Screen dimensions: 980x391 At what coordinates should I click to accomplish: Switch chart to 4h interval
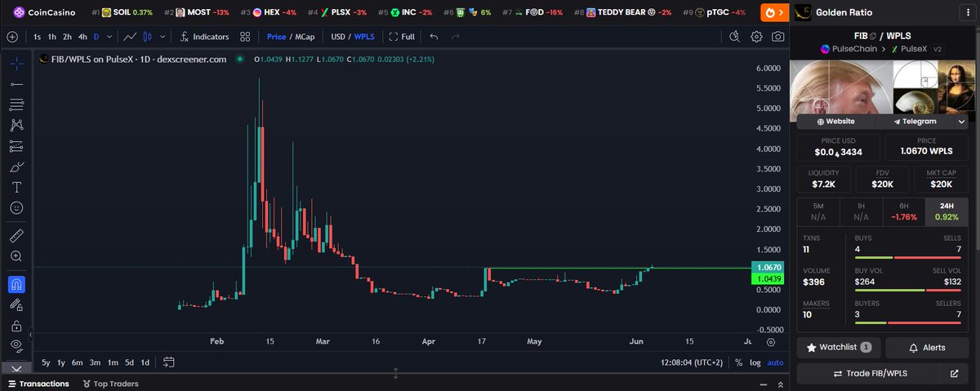pyautogui.click(x=82, y=37)
